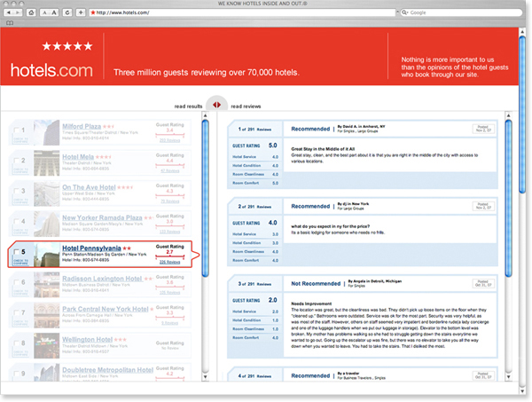Switch to the read reviews view

point(246,106)
